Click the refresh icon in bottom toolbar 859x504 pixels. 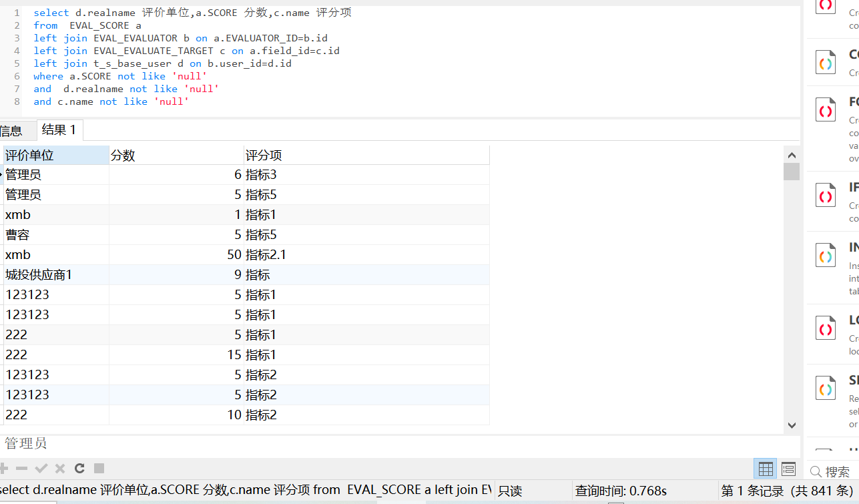[x=79, y=469]
